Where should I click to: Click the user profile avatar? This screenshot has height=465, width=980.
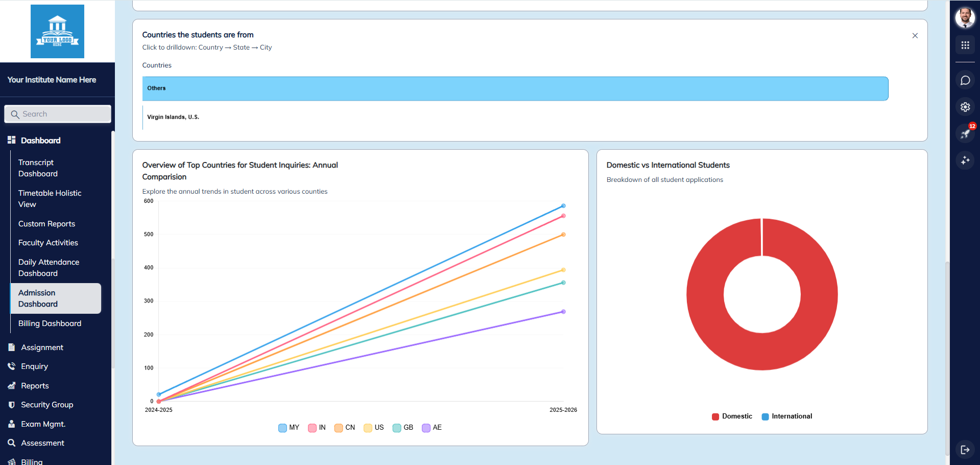[x=965, y=18]
